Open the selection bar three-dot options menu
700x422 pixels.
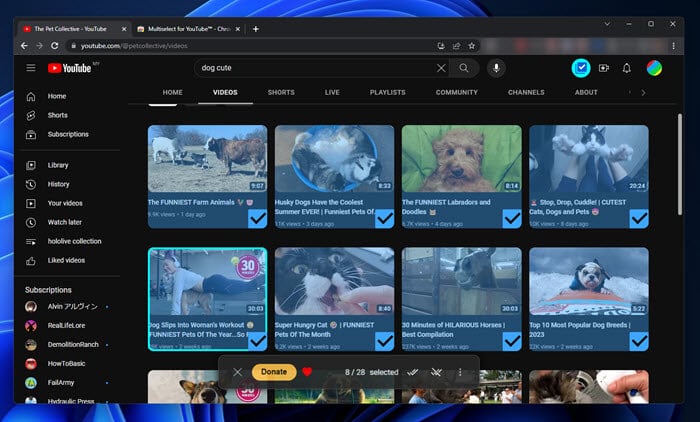[x=460, y=372]
